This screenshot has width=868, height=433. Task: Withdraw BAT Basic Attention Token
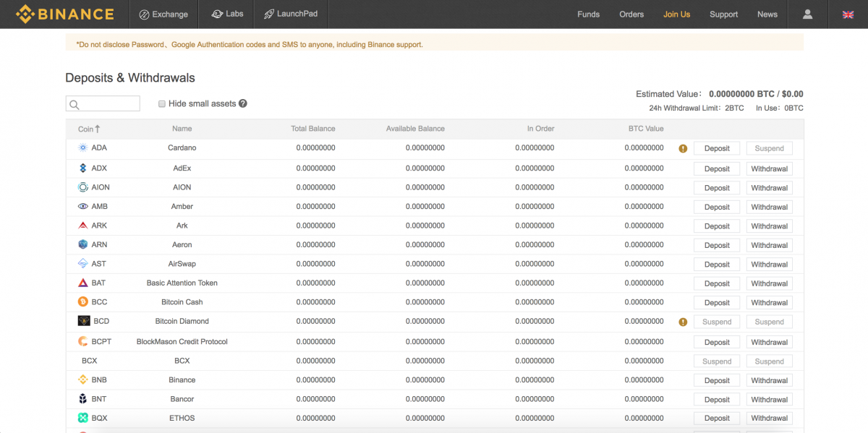(770, 283)
